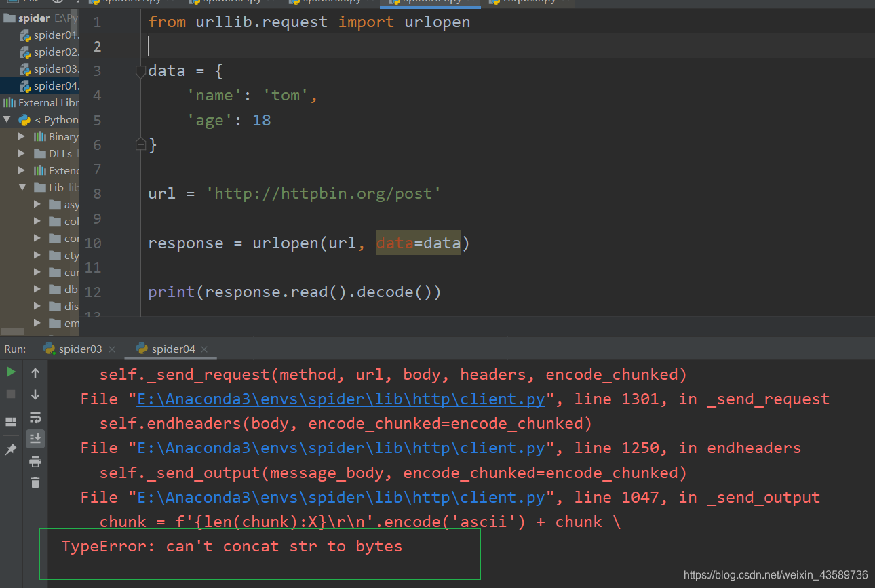Viewport: 875px width, 588px height.
Task: Click the Python icon on spider03 run tab
Action: click(x=49, y=349)
